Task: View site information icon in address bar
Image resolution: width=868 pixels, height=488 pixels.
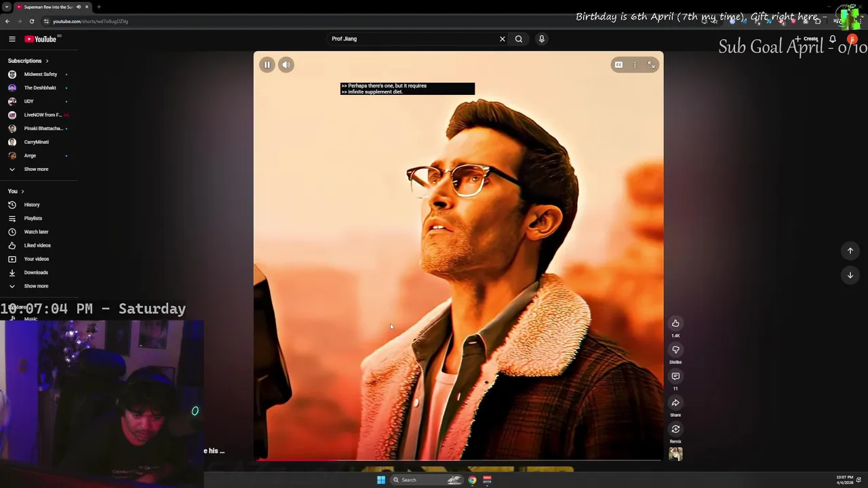Action: [46, 21]
